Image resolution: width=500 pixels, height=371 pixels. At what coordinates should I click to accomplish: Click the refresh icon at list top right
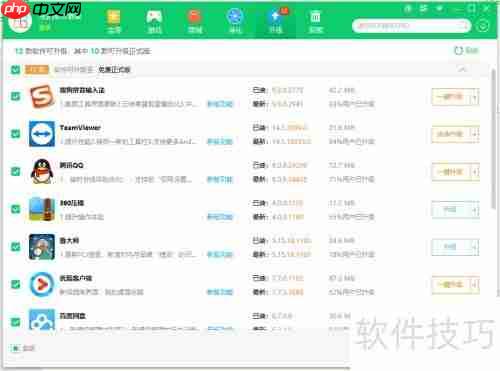click(x=459, y=51)
